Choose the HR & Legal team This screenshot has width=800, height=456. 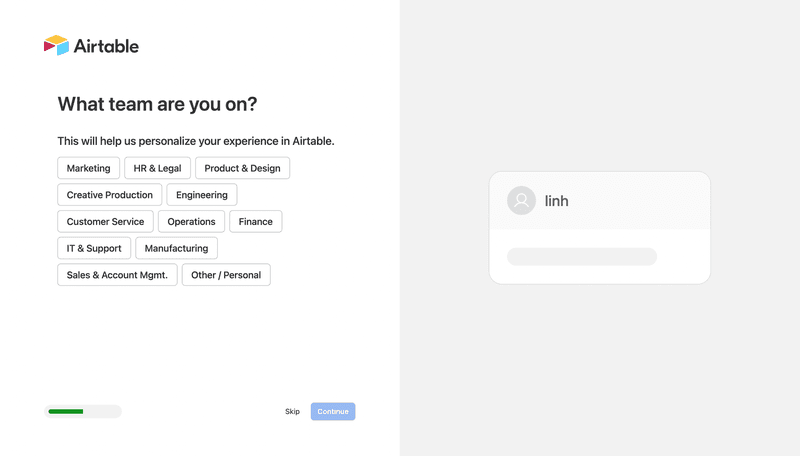coord(157,168)
